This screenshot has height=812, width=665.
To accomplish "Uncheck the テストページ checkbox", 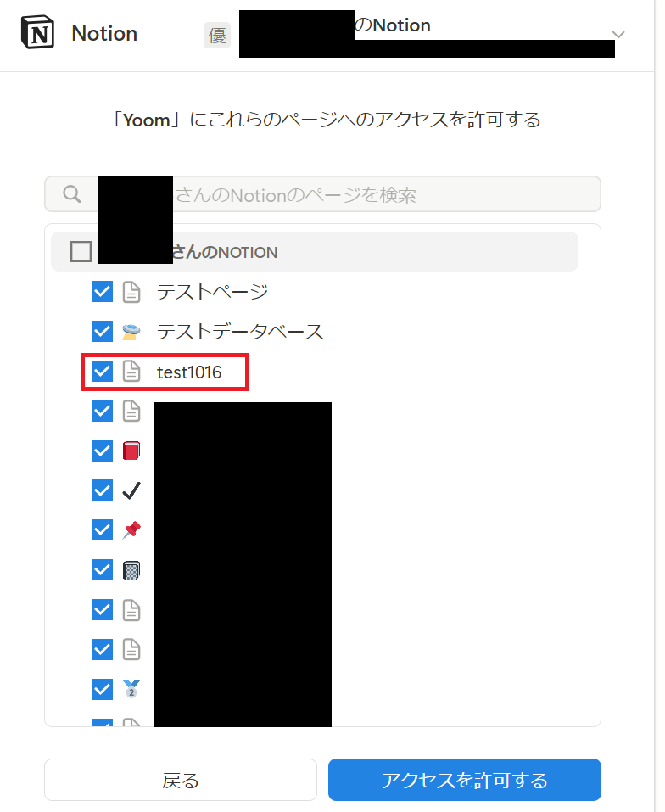I will [102, 292].
